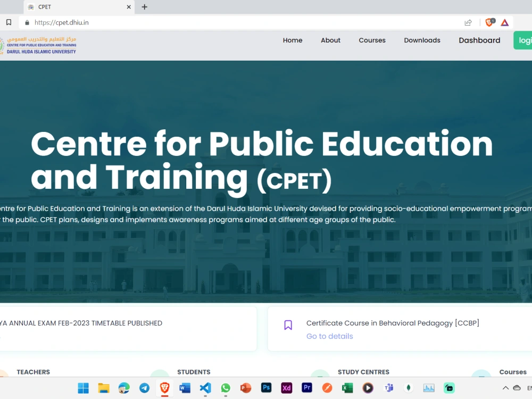Click the Brave browser taskbar icon
Viewport: 532px width, 399px height.
[x=164, y=388]
